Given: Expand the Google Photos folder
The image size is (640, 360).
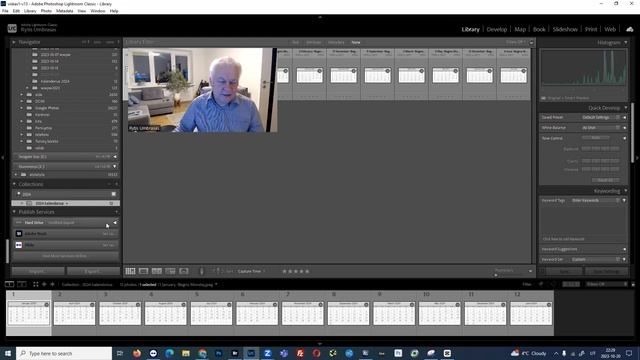Looking at the screenshot, I should click(x=22, y=108).
